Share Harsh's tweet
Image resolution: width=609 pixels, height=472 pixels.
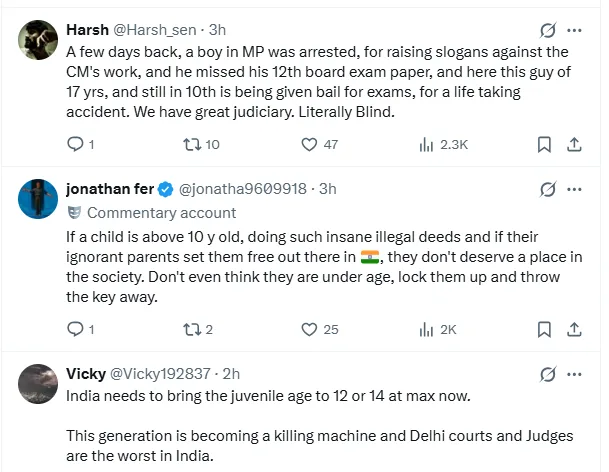coord(575,144)
